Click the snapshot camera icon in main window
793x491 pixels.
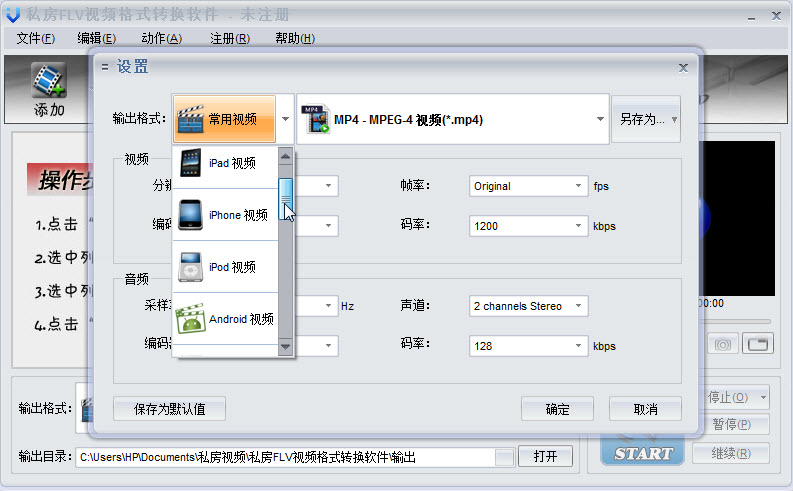pyautogui.click(x=723, y=345)
